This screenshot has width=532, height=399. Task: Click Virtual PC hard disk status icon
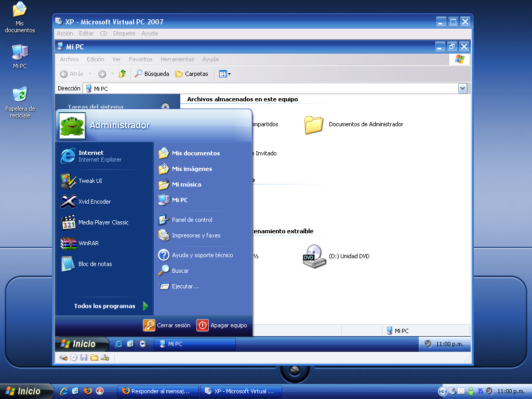point(63,357)
